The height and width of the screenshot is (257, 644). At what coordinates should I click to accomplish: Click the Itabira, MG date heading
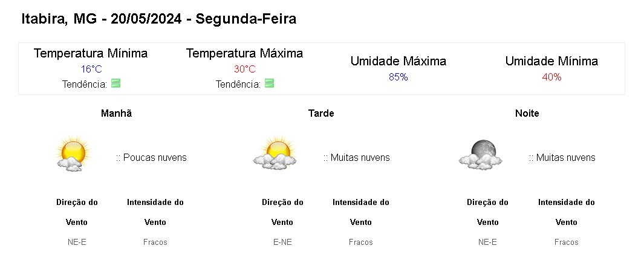click(x=158, y=19)
